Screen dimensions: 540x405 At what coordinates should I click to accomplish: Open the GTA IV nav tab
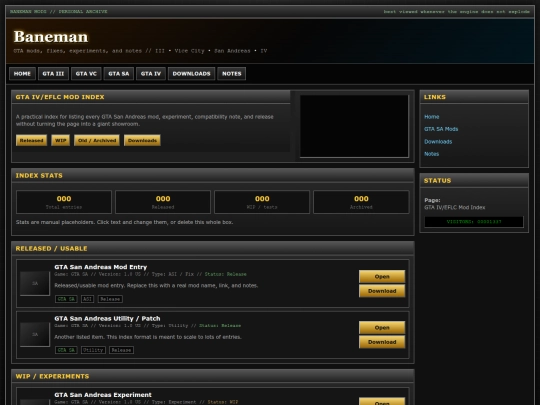pos(151,74)
